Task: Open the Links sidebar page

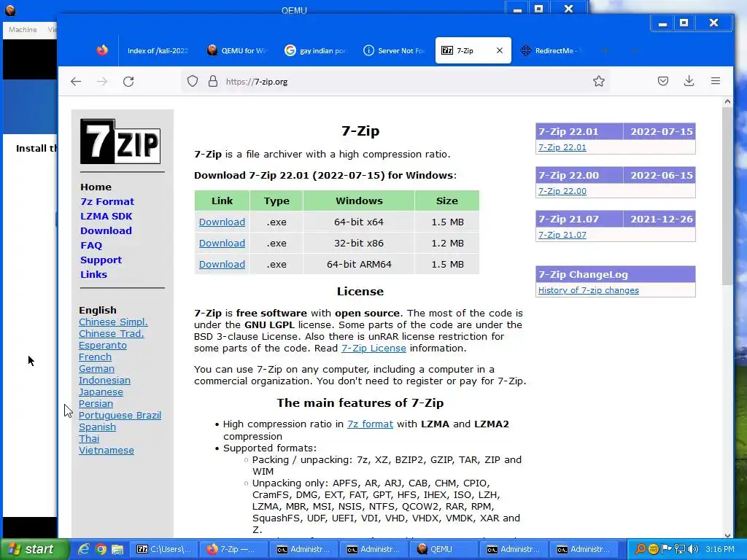Action: [93, 274]
